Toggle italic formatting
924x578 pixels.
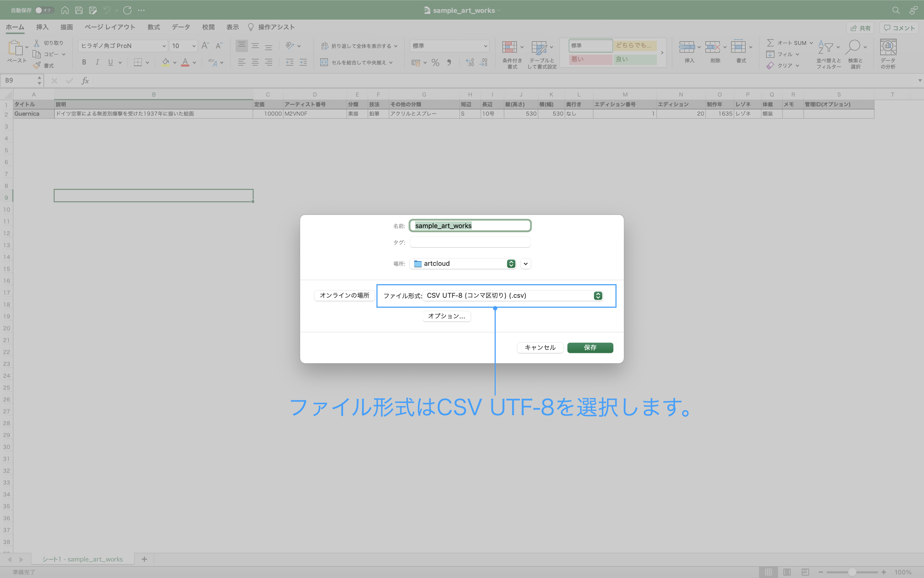[x=97, y=62]
